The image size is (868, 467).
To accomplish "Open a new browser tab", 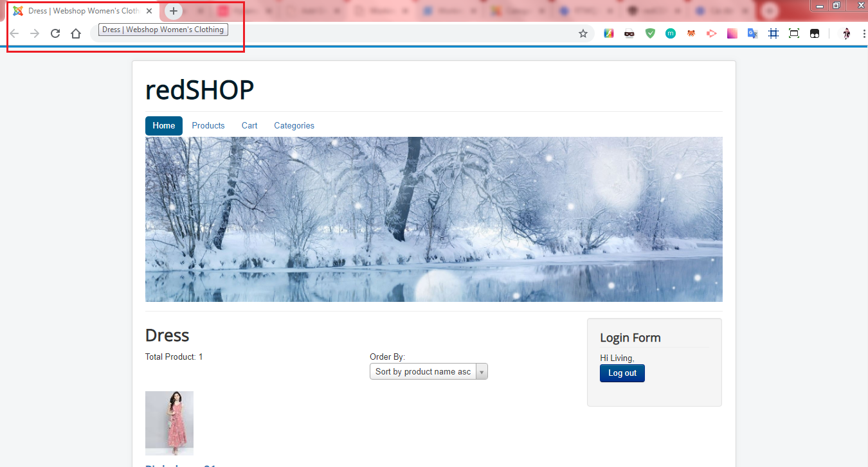I will click(x=174, y=11).
